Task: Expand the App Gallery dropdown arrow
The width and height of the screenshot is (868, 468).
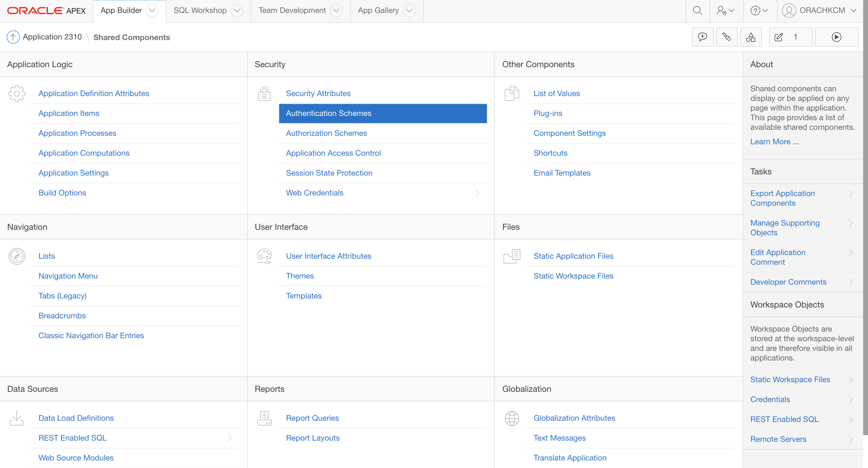Action: point(409,11)
